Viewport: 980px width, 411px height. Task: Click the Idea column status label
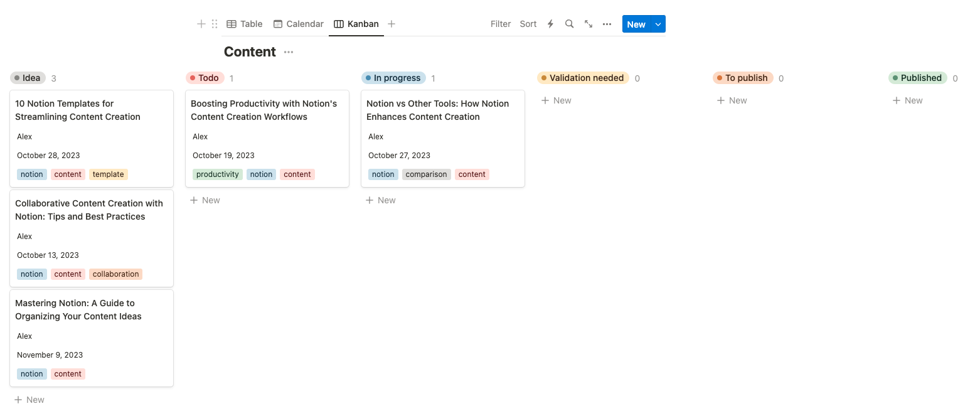coord(28,78)
